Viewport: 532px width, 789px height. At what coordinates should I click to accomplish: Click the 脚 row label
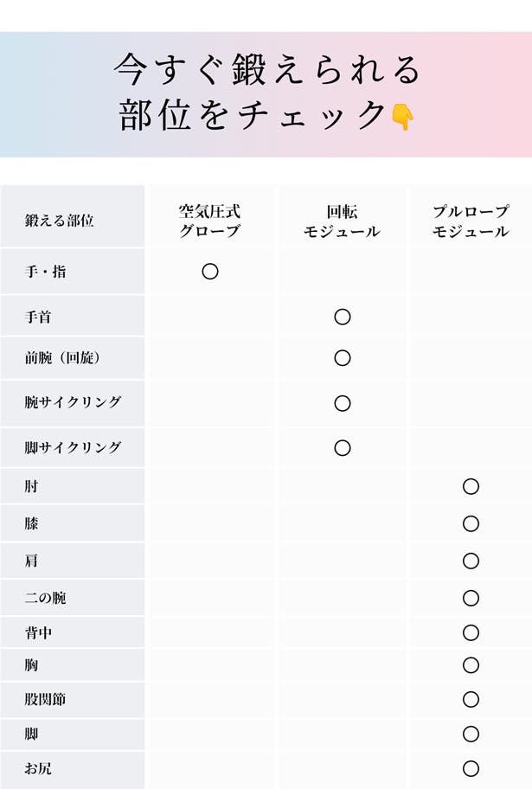32,734
